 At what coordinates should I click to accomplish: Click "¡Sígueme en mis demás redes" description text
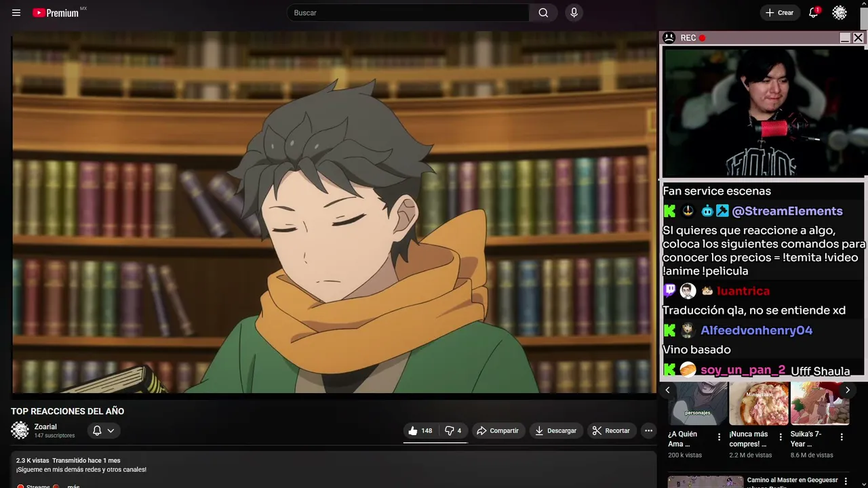[x=81, y=470]
